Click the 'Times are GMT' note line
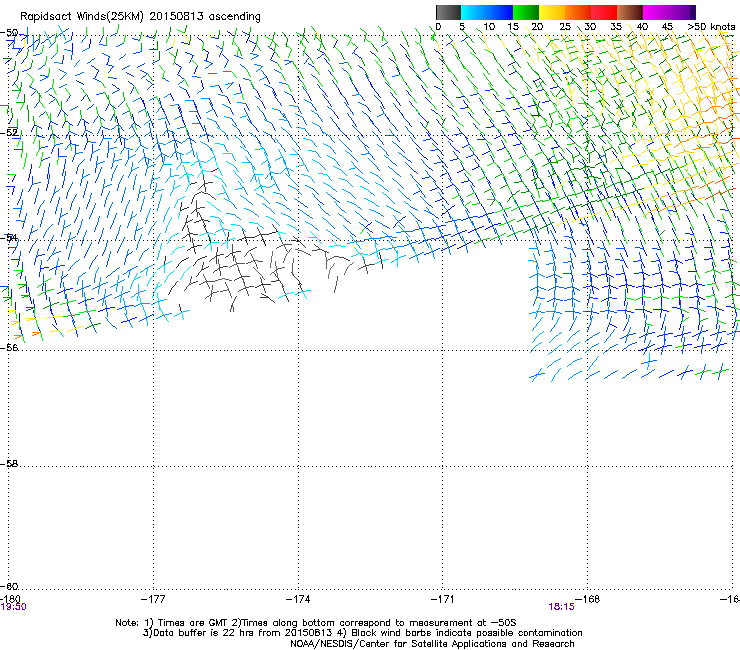The width and height of the screenshot is (740, 650). click(x=316, y=623)
